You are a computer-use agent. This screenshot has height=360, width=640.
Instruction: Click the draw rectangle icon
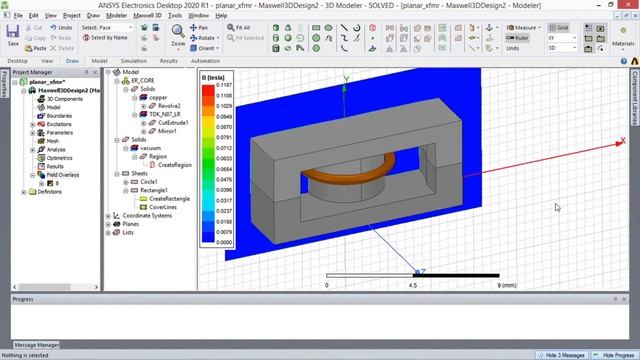point(316,28)
